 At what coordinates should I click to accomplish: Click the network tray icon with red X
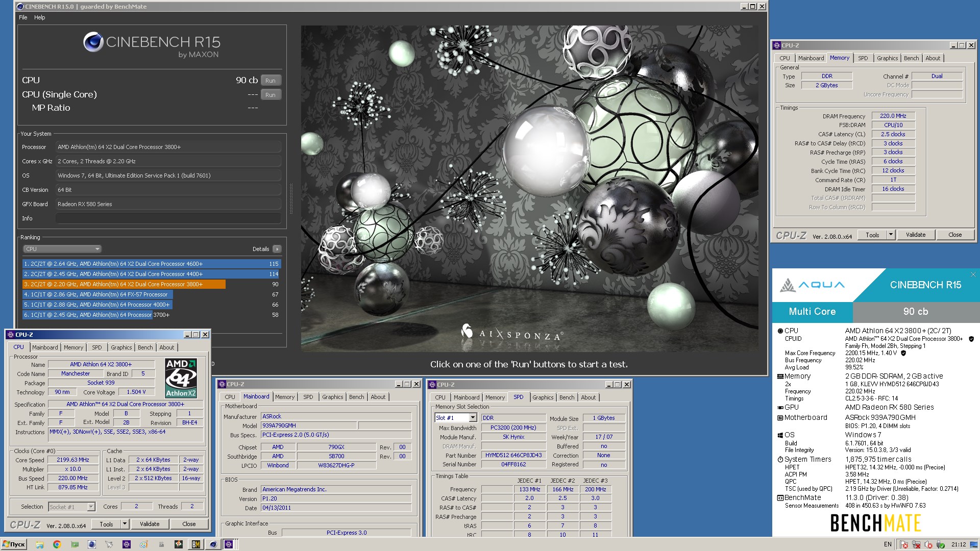pos(916,545)
